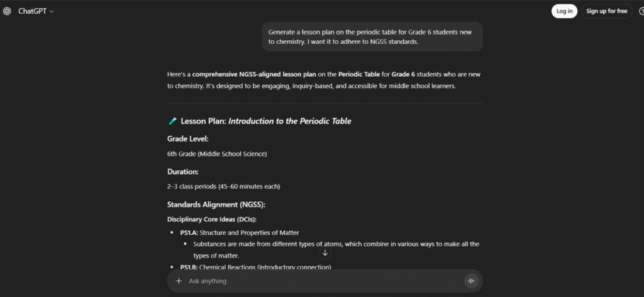
Task: Focus the Ask anything input field
Action: [314, 281]
